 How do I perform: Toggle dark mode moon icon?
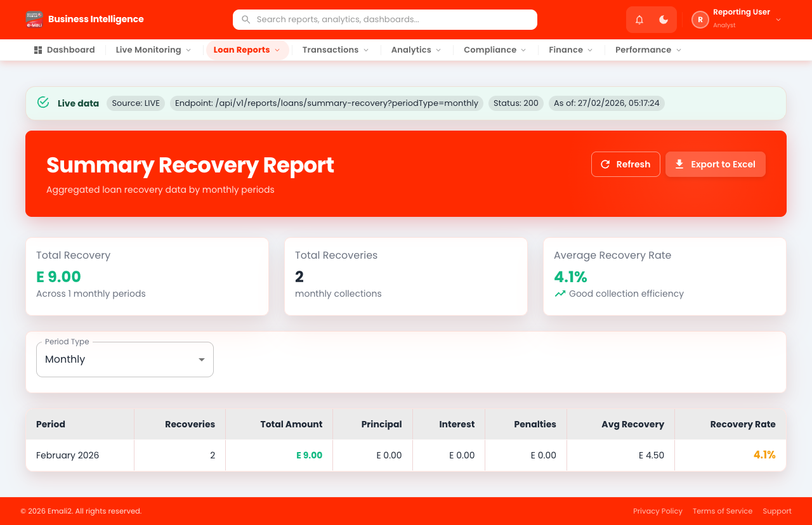664,20
